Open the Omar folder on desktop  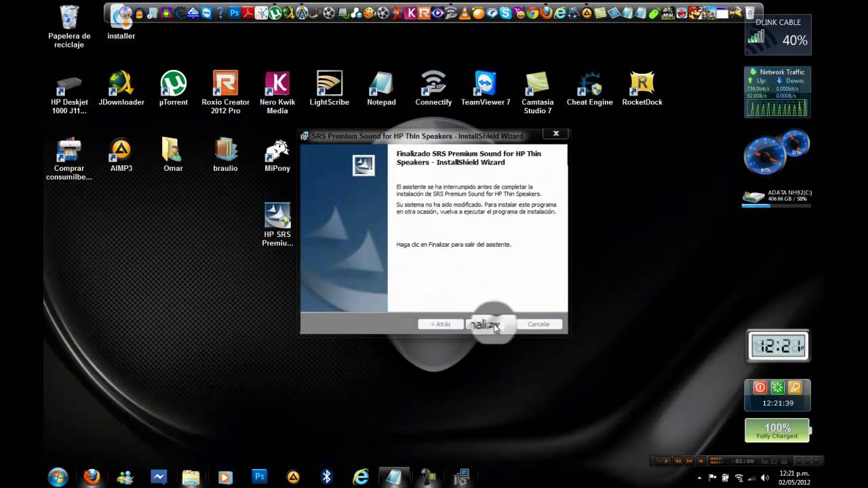tap(174, 155)
